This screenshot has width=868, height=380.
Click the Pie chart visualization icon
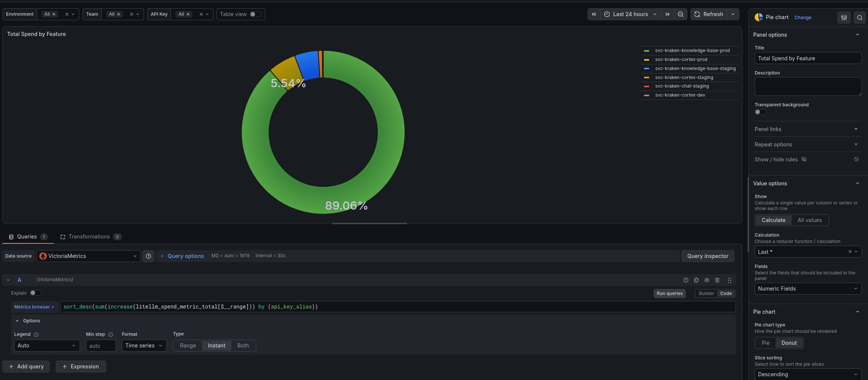click(x=759, y=17)
